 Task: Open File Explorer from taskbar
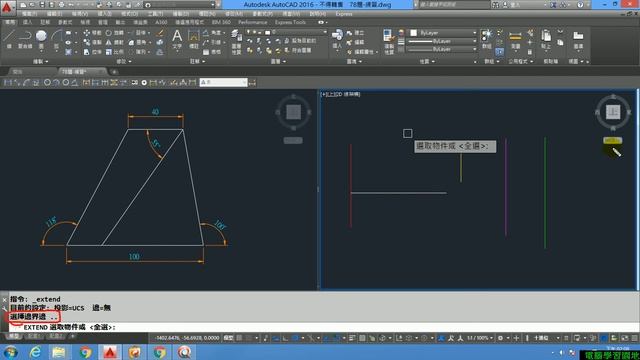click(x=59, y=352)
